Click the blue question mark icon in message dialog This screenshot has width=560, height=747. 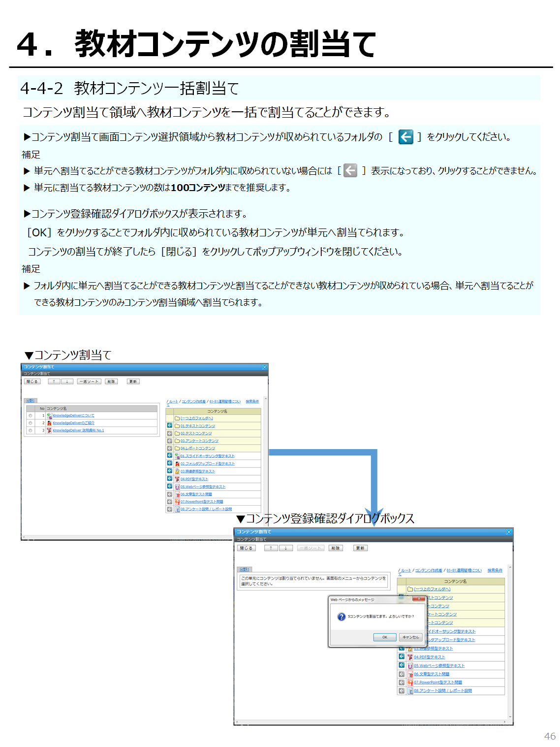pos(342,617)
